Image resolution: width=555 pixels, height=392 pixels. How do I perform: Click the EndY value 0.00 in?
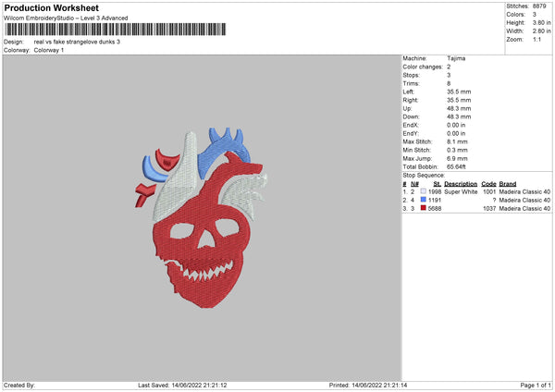456,133
